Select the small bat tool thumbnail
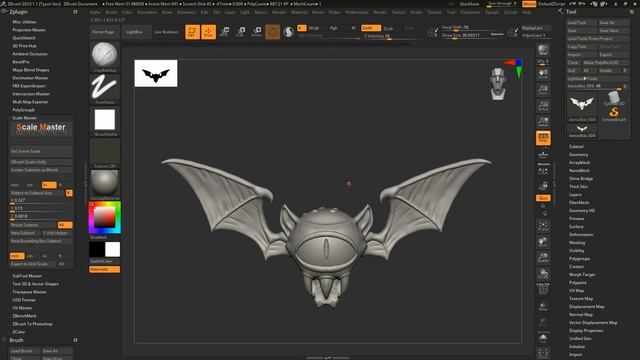640x360 pixels. tap(582, 131)
